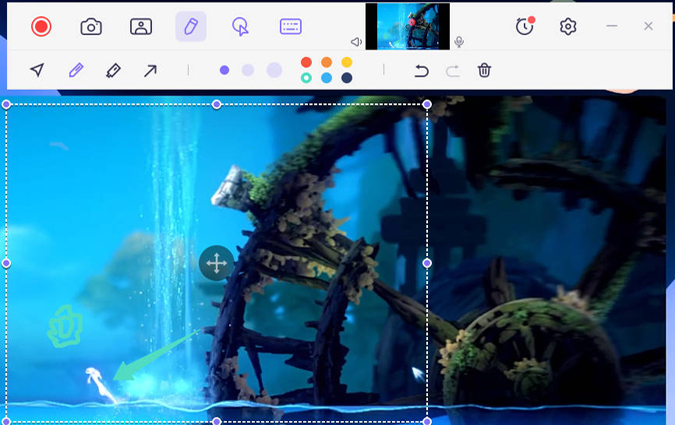The image size is (675, 425).
Task: Select the pencil freehand drawing tool
Action: coord(76,70)
